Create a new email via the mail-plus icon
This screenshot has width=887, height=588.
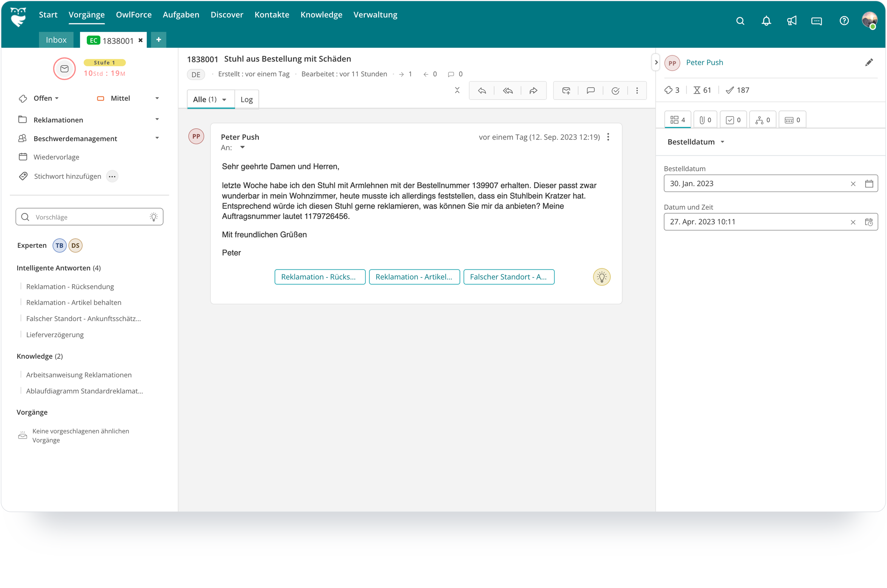click(566, 91)
